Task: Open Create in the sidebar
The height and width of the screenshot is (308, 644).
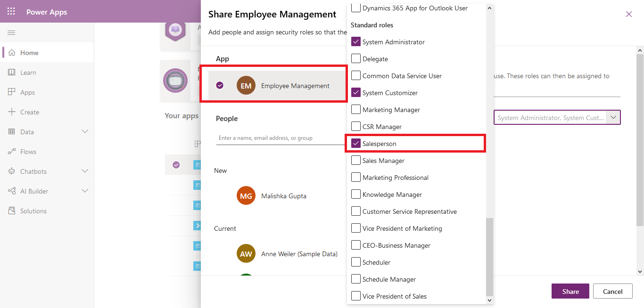Action: point(47,112)
